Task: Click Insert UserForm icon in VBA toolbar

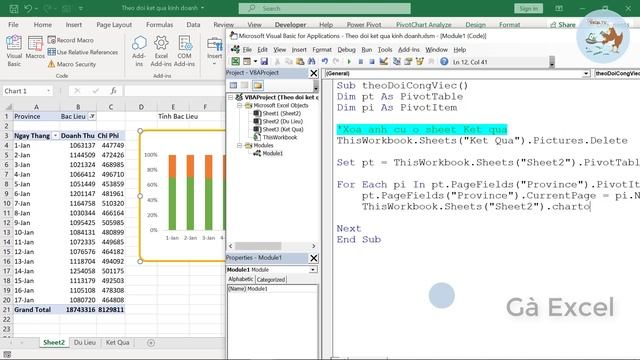Action: pos(247,62)
